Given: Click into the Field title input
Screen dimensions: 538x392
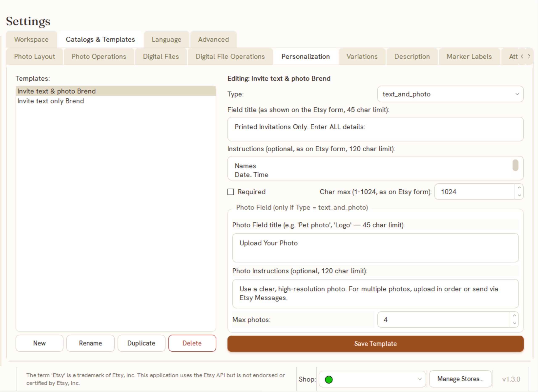Looking at the screenshot, I should tap(376, 129).
